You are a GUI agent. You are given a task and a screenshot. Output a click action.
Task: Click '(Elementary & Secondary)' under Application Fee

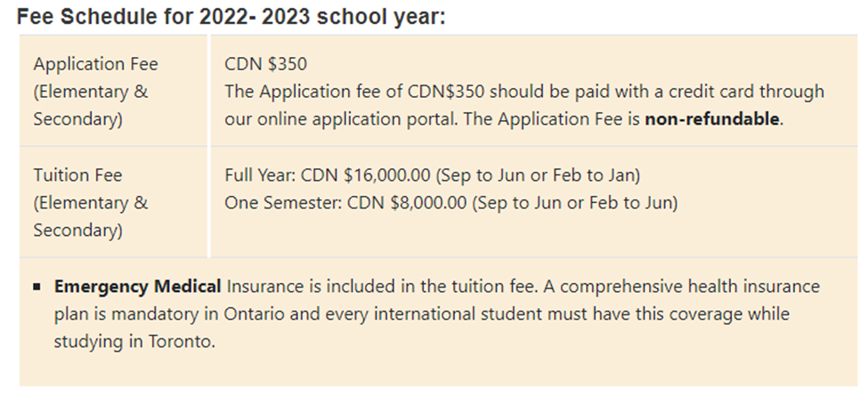tap(91, 105)
